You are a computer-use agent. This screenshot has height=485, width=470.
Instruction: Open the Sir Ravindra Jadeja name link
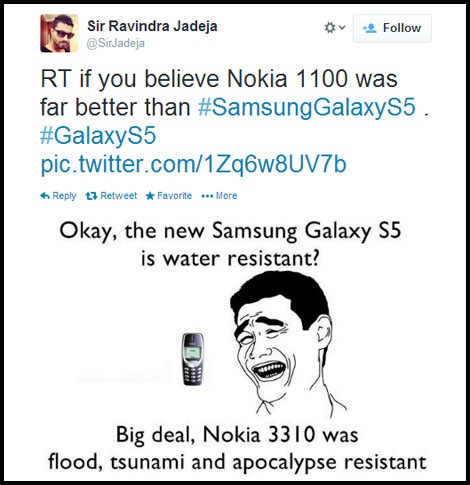coord(152,26)
